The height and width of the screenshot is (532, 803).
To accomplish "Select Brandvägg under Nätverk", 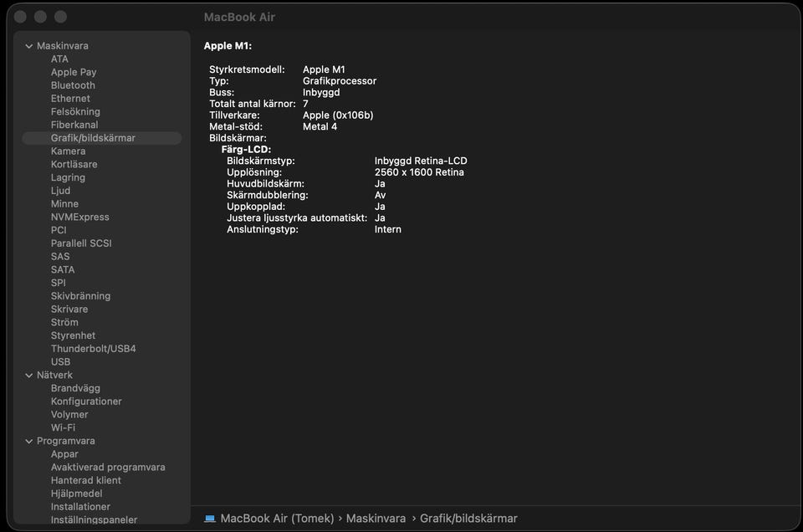I will click(x=75, y=388).
